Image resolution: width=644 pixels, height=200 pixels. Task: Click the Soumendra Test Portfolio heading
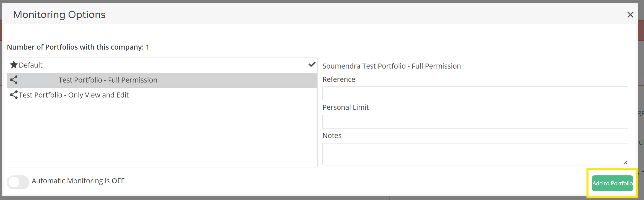[391, 66]
